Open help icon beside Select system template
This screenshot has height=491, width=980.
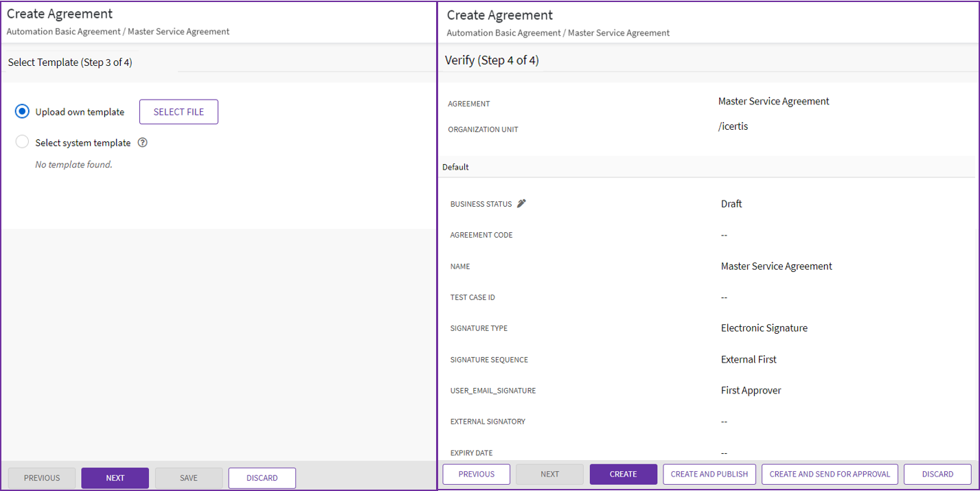(x=143, y=143)
